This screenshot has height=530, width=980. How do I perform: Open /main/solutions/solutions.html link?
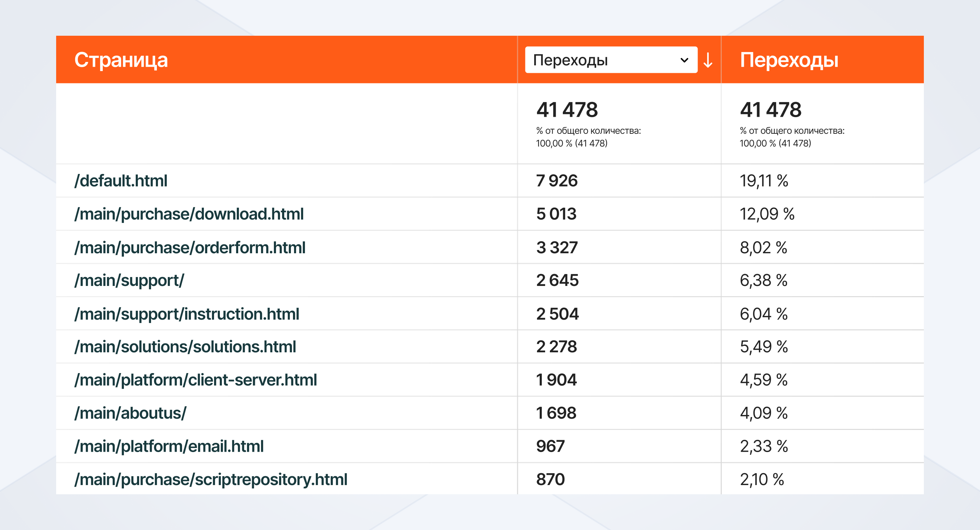click(185, 347)
